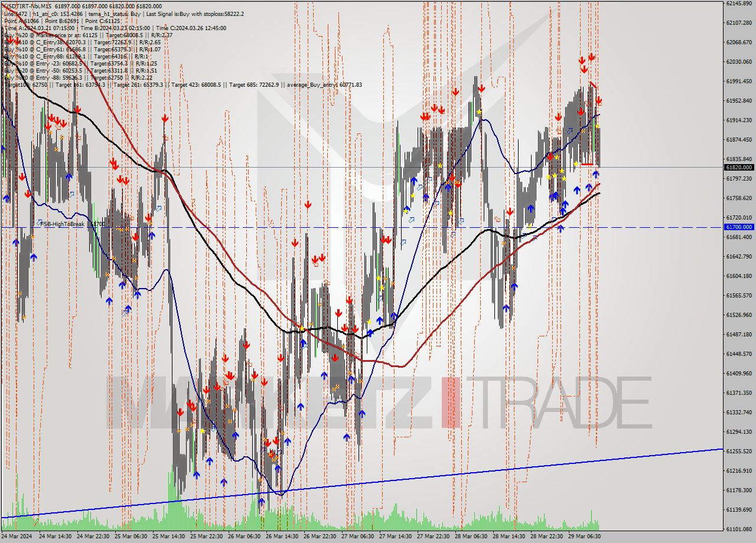This screenshot has width=756, height=543.
Task: Click time axis label 25 Mar 22:30
Action: [x=207, y=537]
